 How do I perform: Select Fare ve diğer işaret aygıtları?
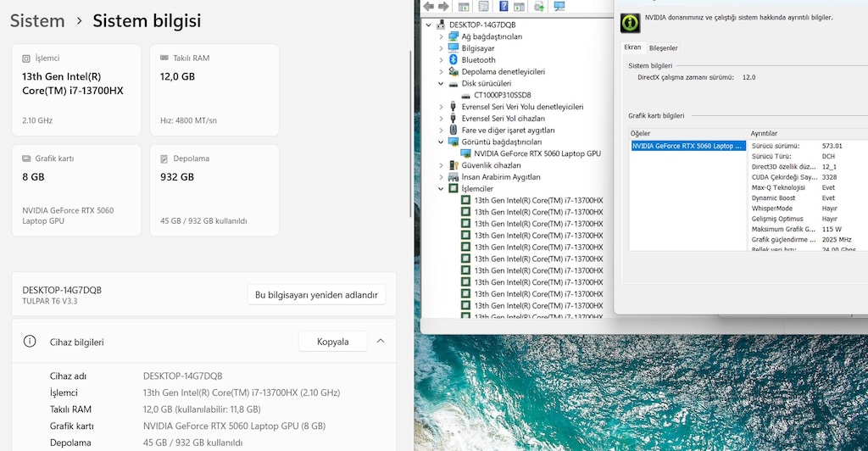click(x=508, y=130)
